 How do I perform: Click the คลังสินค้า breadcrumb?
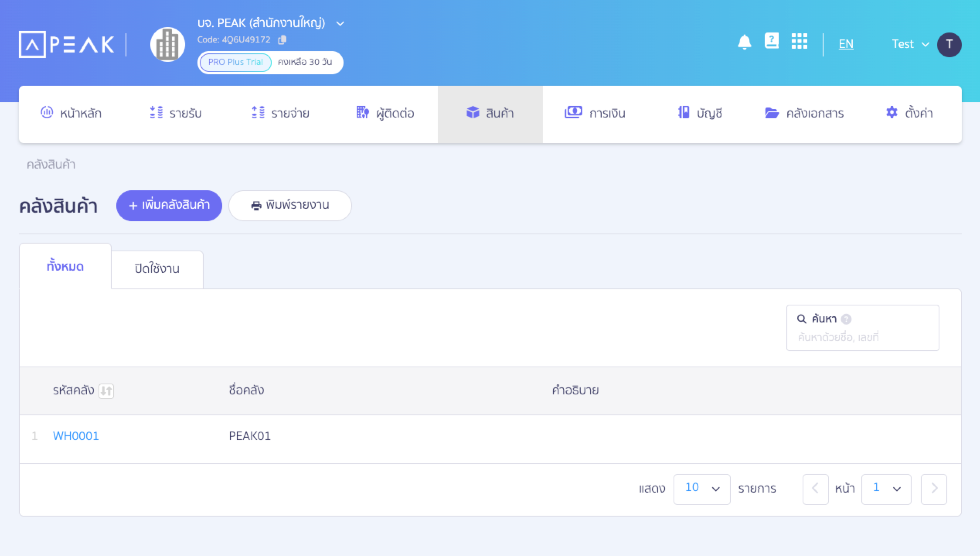tap(51, 164)
